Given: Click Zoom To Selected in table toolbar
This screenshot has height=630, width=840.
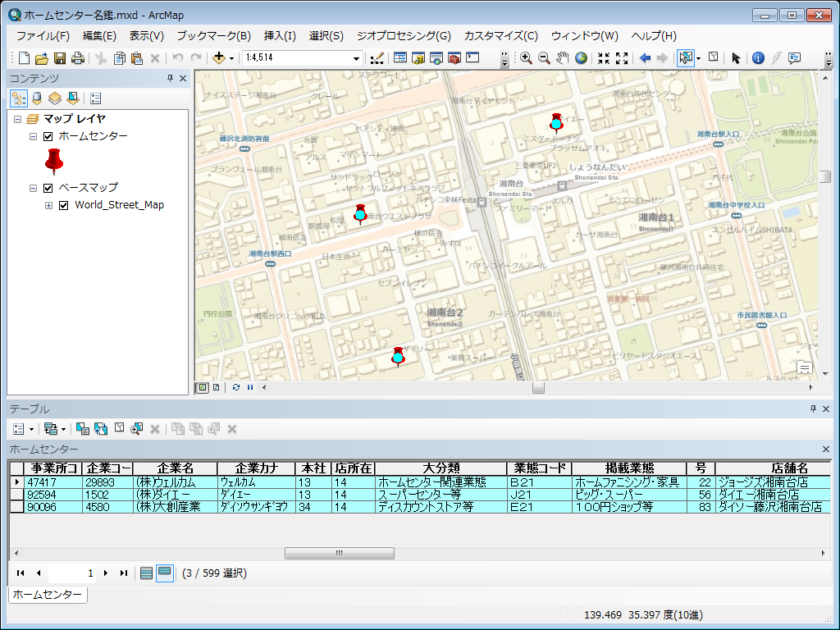Looking at the screenshot, I should click(x=137, y=428).
